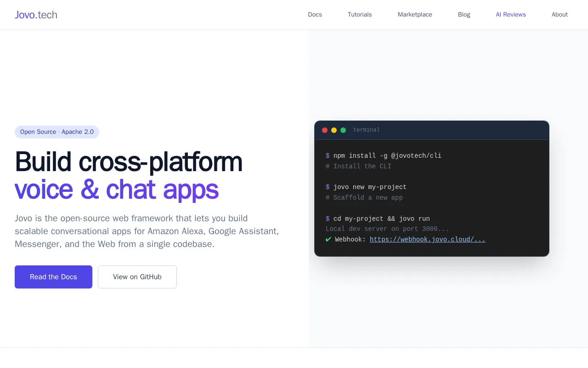Click the 'npm install -g @jovotech/cli' command

[x=387, y=156]
